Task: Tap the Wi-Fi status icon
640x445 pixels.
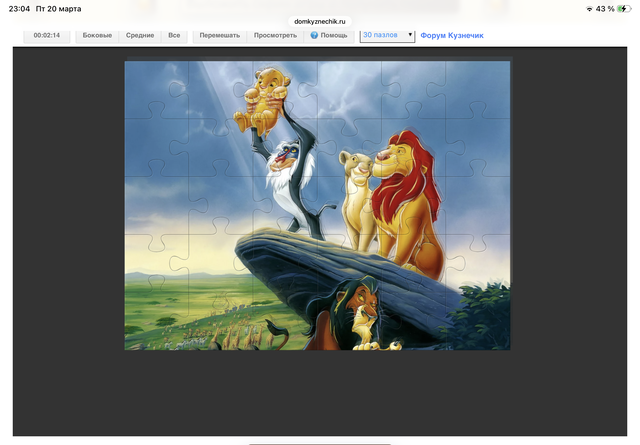Action: pyautogui.click(x=589, y=9)
